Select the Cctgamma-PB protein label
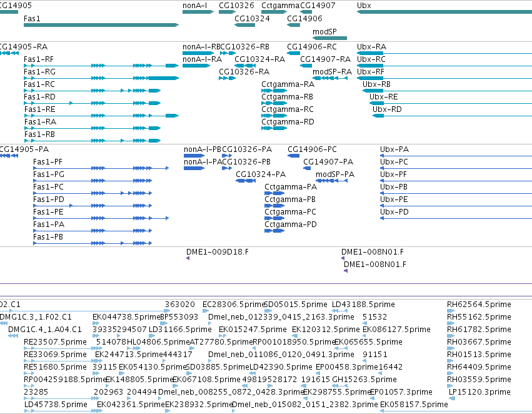 [x=290, y=199]
